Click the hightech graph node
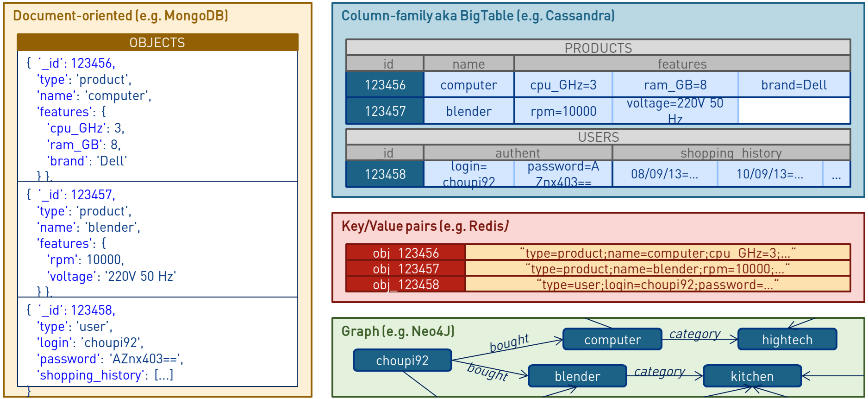The width and height of the screenshot is (868, 399). pos(787,340)
